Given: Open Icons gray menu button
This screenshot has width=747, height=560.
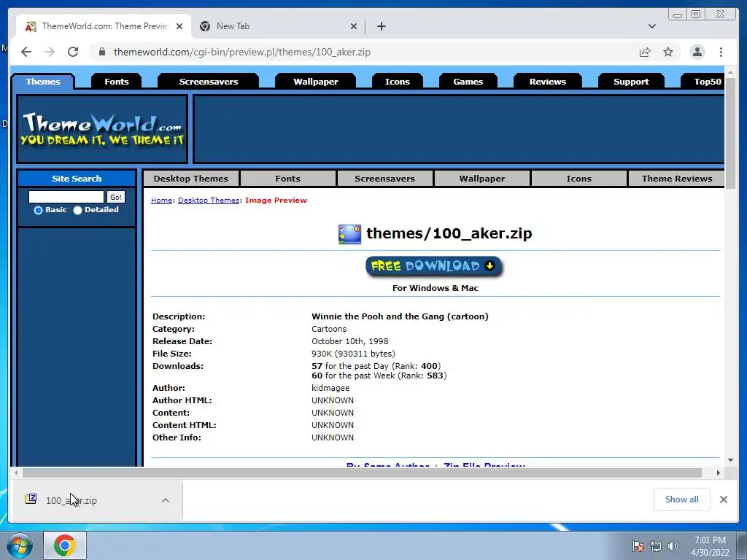Looking at the screenshot, I should [x=578, y=179].
